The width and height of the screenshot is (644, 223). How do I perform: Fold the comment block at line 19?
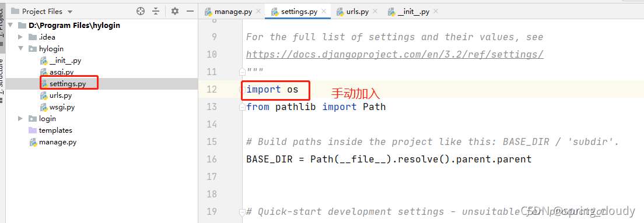click(x=242, y=212)
